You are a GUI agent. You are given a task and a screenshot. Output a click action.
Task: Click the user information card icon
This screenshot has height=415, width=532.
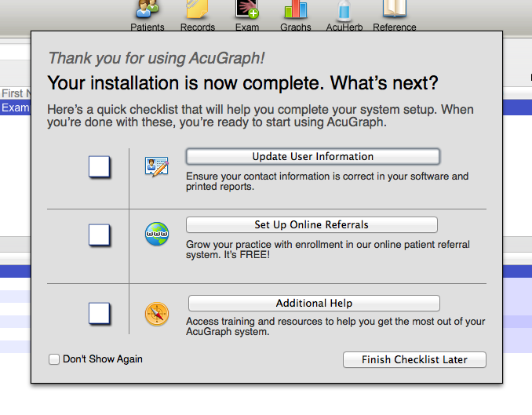157,166
